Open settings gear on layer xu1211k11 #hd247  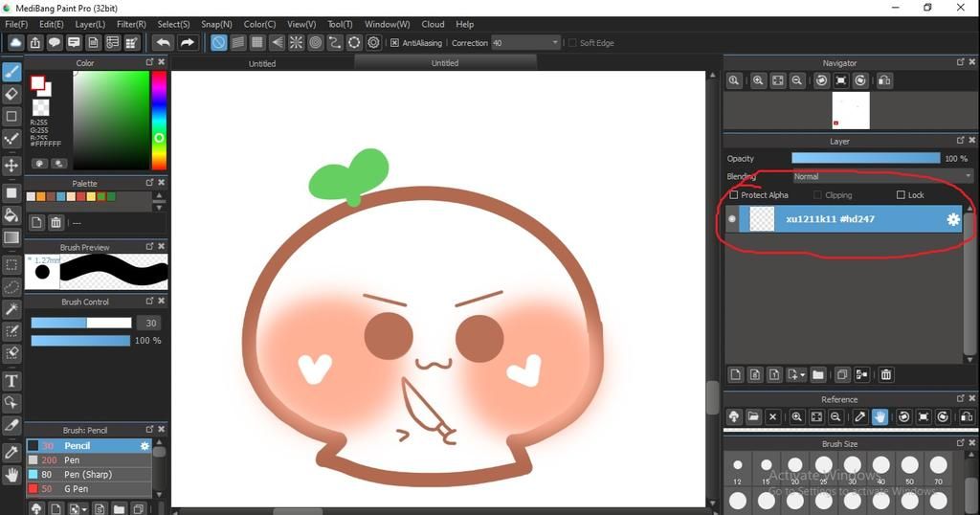tap(952, 219)
